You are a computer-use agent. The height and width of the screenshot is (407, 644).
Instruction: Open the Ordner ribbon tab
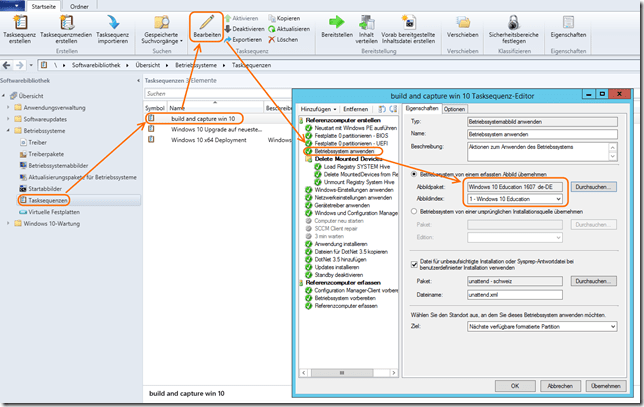coord(80,5)
